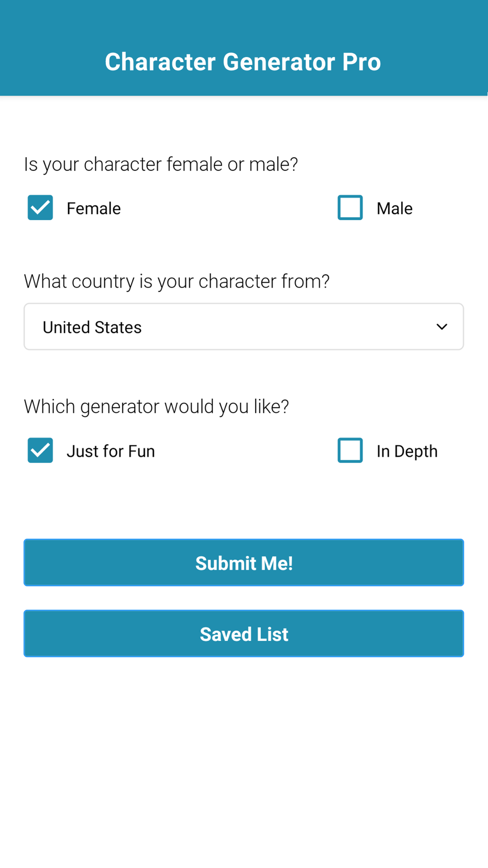Screen dimensions: 488x868
Task: Open the Saved List
Action: (244, 634)
